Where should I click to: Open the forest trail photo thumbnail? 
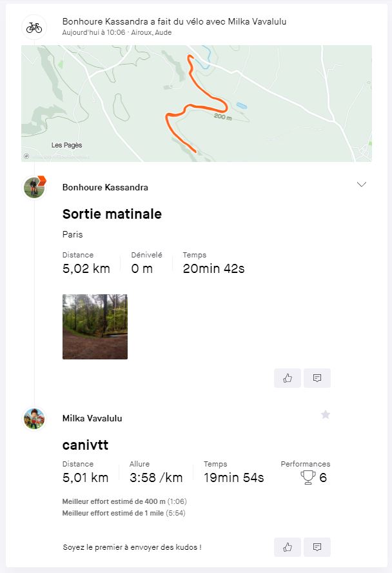95,327
